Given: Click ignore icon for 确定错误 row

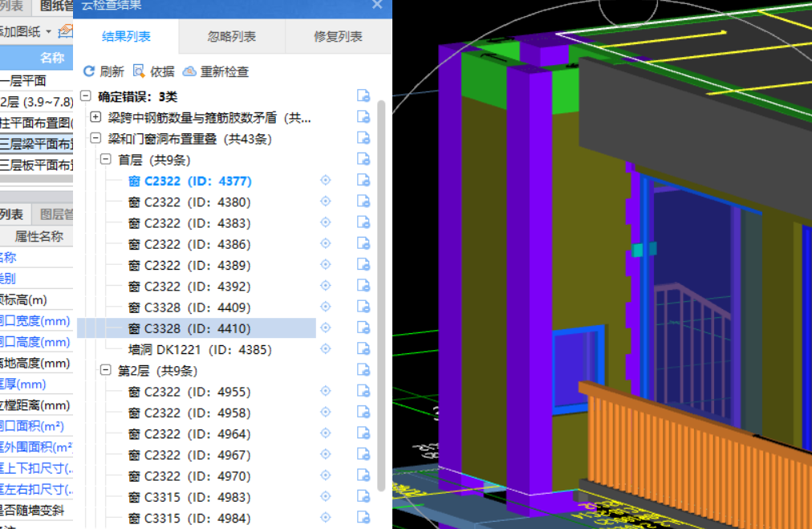Looking at the screenshot, I should tap(363, 96).
